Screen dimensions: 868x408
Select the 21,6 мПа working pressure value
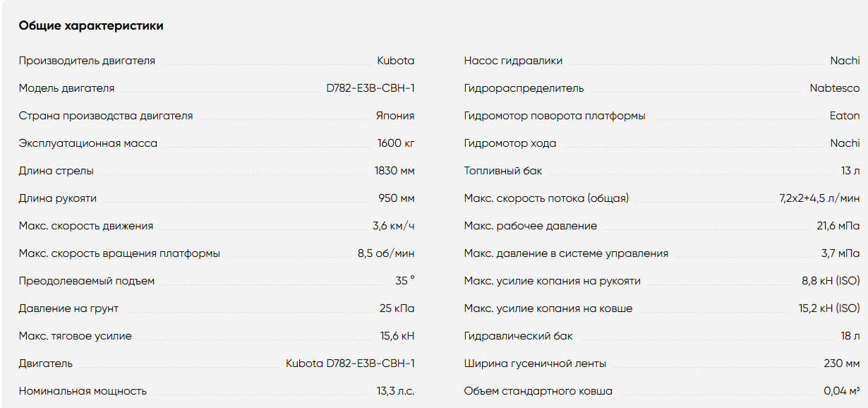point(838,226)
